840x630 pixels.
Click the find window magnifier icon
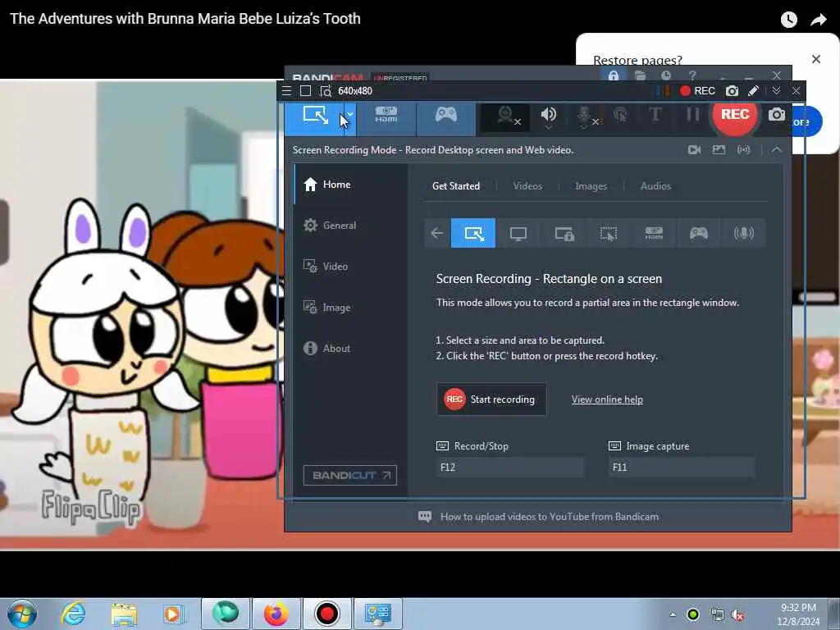point(325,91)
